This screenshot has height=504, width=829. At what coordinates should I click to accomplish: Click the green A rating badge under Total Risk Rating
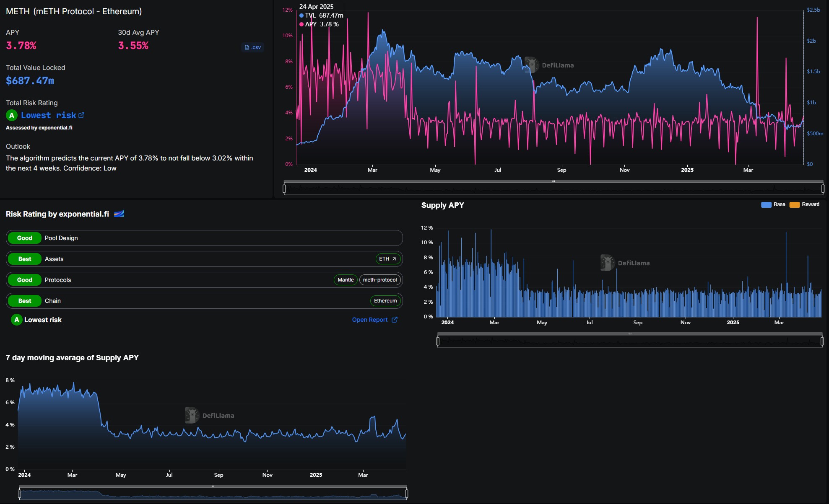12,115
